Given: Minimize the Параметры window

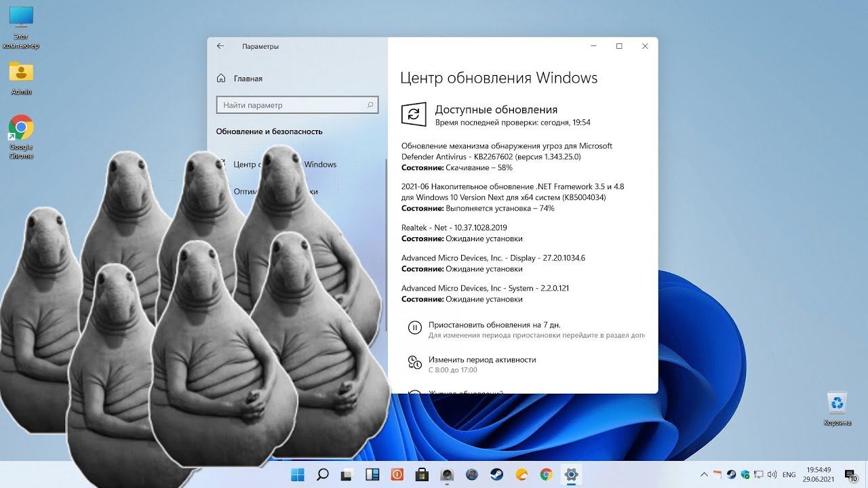Looking at the screenshot, I should pyautogui.click(x=594, y=46).
